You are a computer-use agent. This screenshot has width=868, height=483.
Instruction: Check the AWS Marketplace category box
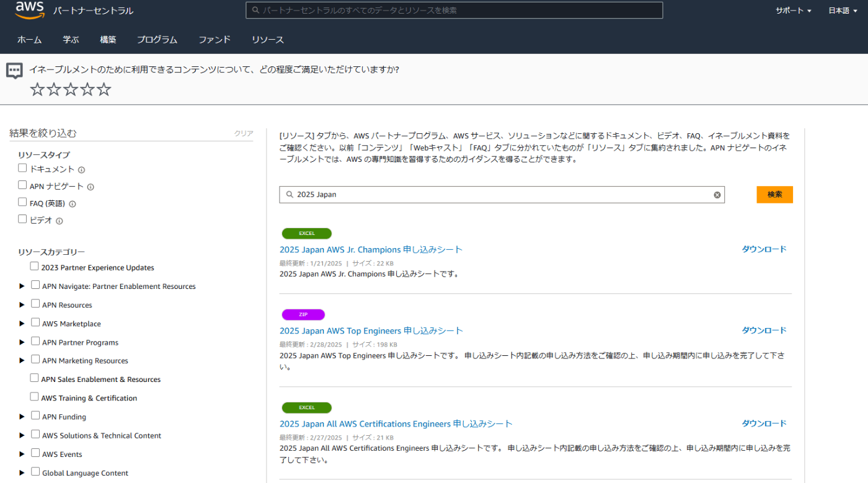tap(35, 322)
